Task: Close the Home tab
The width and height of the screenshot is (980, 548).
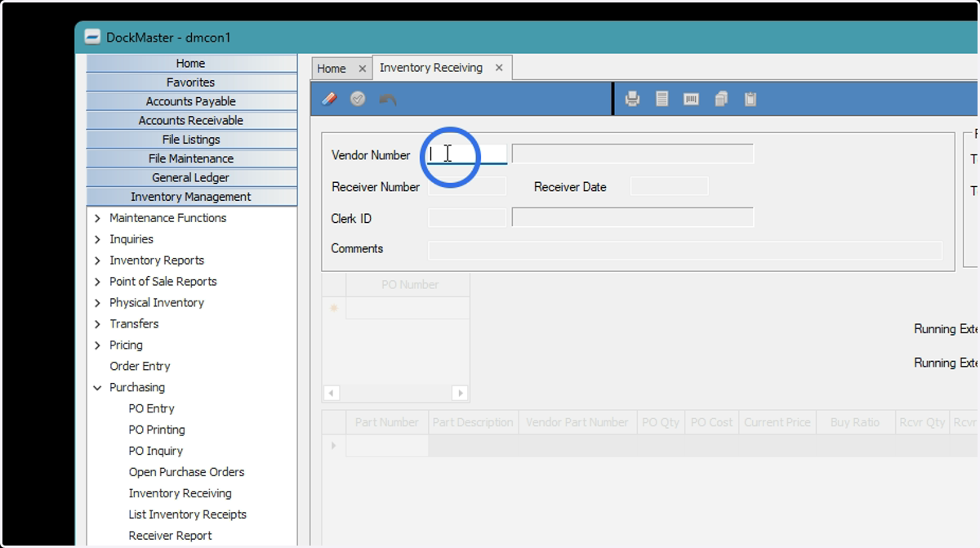Action: click(x=363, y=69)
